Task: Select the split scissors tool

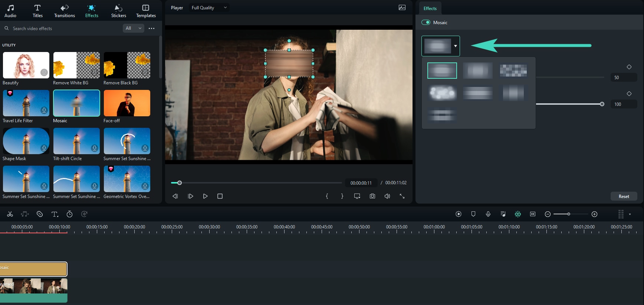Action: (x=10, y=214)
